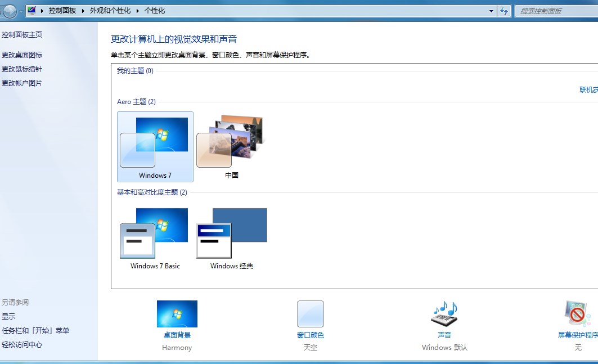Screen dimensions: 598x364
Task: Click 外观和个性化 breadcrumb
Action: (110, 11)
